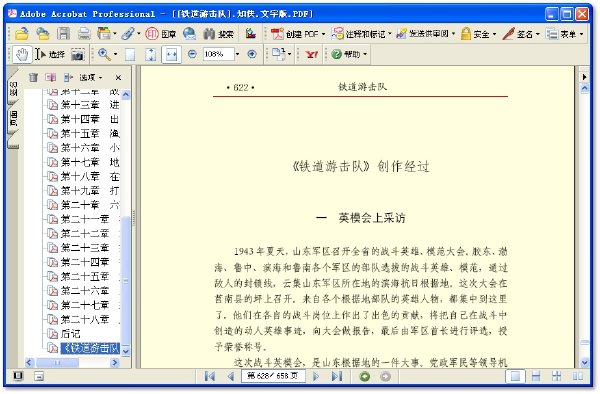Click the email attachment paperclip icon

pyautogui.click(x=128, y=34)
